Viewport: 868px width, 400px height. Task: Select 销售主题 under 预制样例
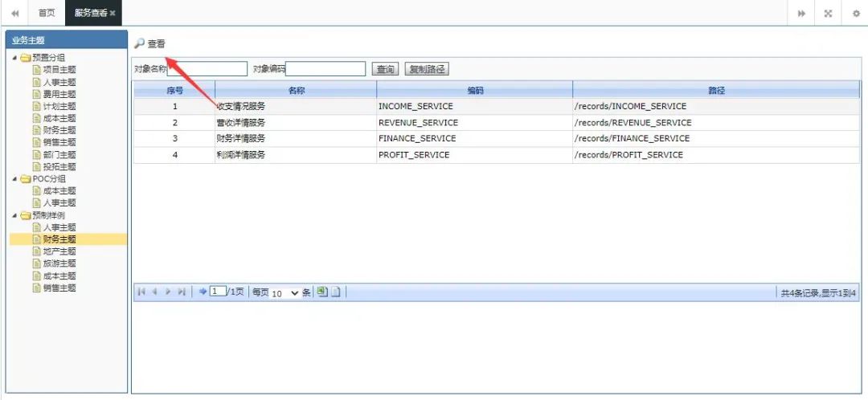(x=59, y=288)
